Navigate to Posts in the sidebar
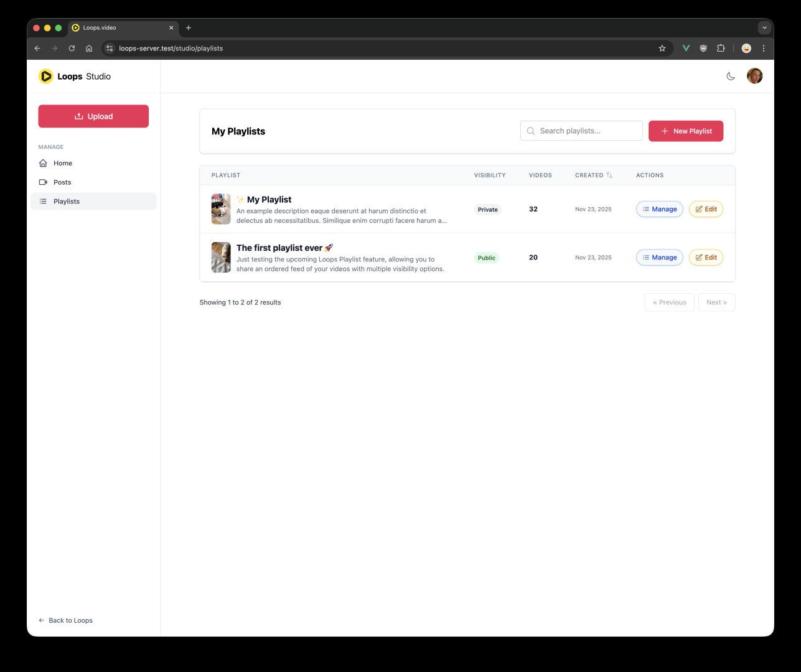 [x=62, y=182]
